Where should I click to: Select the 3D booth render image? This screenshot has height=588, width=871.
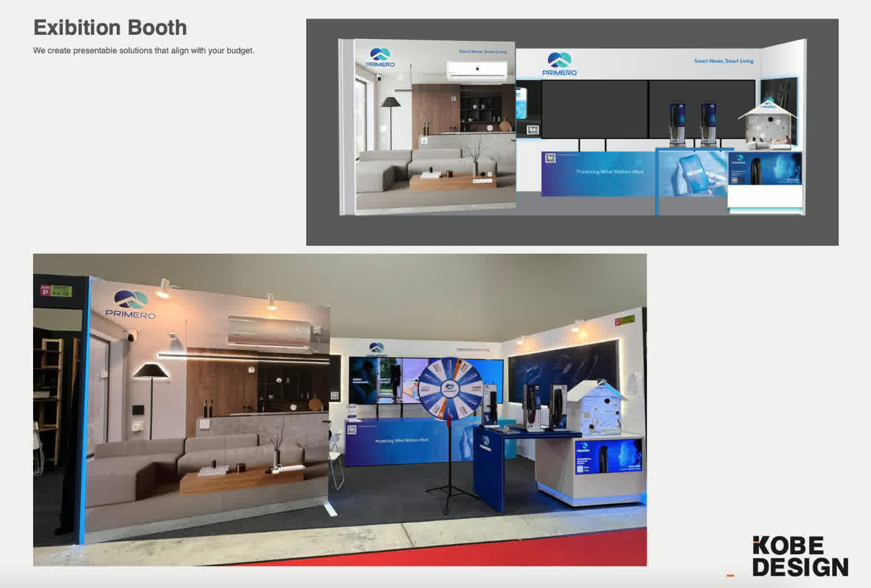572,132
